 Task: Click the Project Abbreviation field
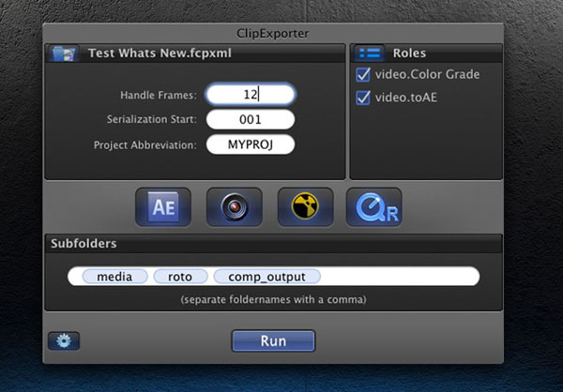pyautogui.click(x=251, y=144)
